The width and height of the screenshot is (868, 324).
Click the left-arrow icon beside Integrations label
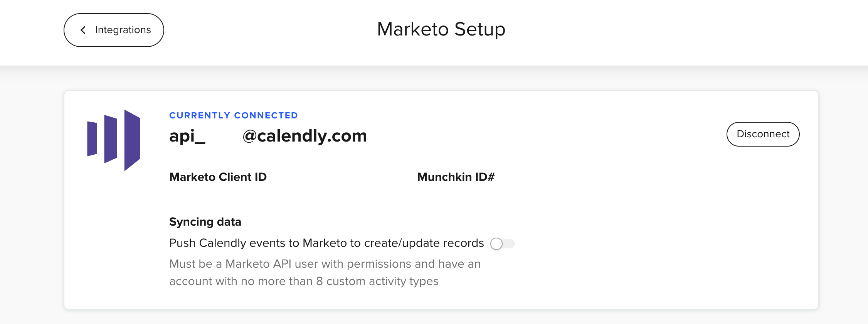[x=82, y=30]
